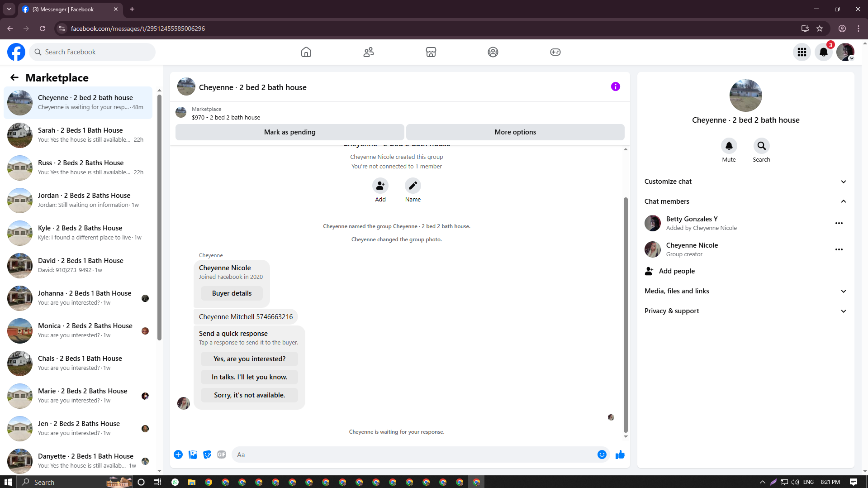
Task: Click More options button
Action: coord(515,132)
